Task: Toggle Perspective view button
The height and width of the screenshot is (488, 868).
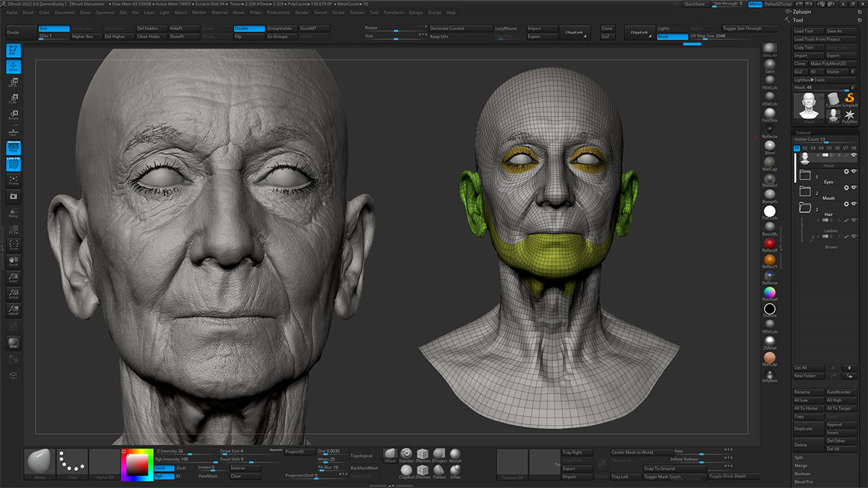Action: coord(13,148)
